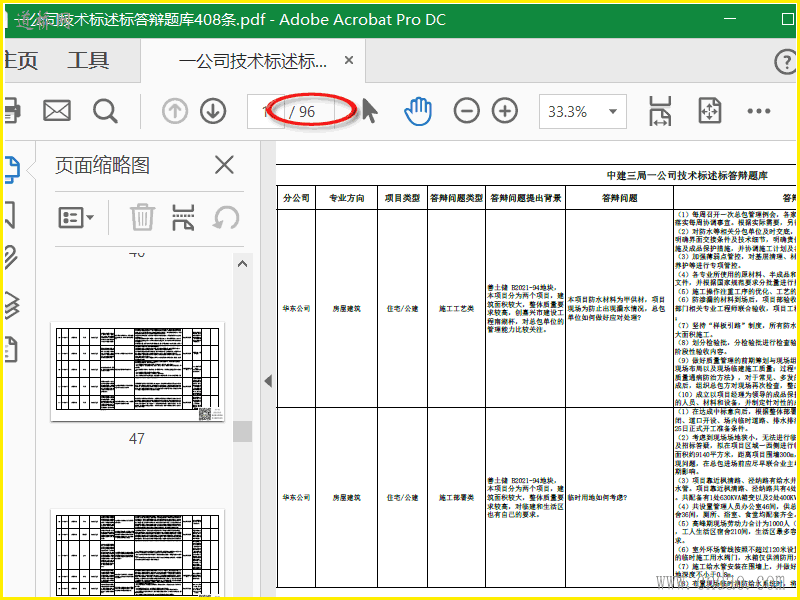This screenshot has width=800, height=600.
Task: Open the thumbnail options list dropdown
Action: click(x=76, y=218)
